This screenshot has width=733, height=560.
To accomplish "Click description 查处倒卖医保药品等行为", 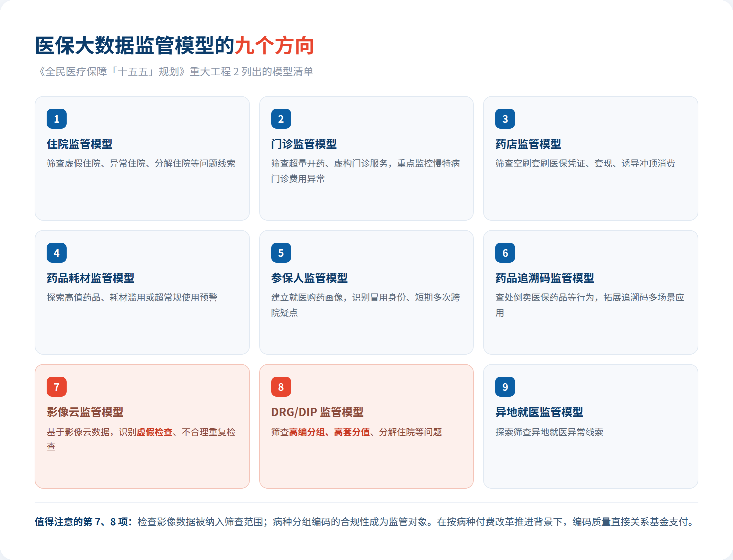I will (590, 305).
